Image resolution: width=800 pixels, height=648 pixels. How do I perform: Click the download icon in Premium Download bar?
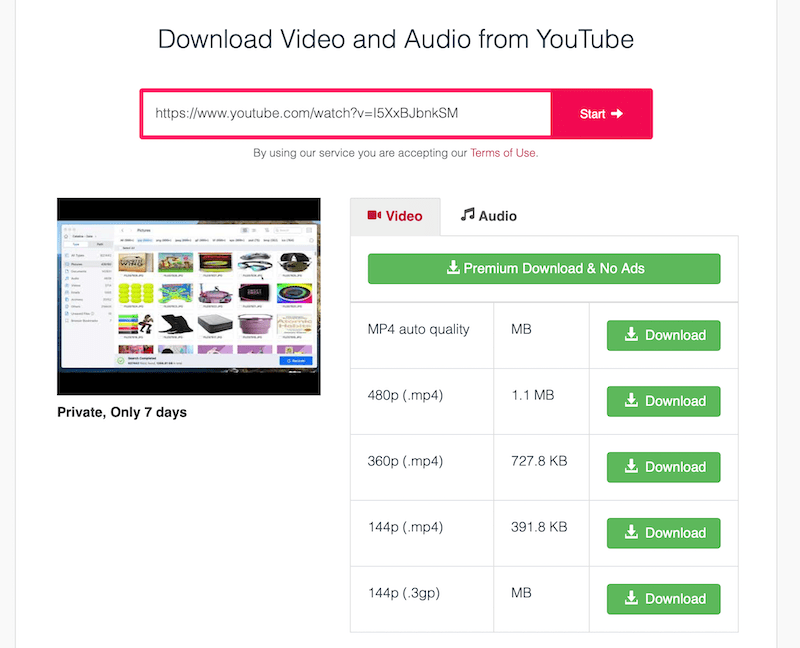coord(453,268)
